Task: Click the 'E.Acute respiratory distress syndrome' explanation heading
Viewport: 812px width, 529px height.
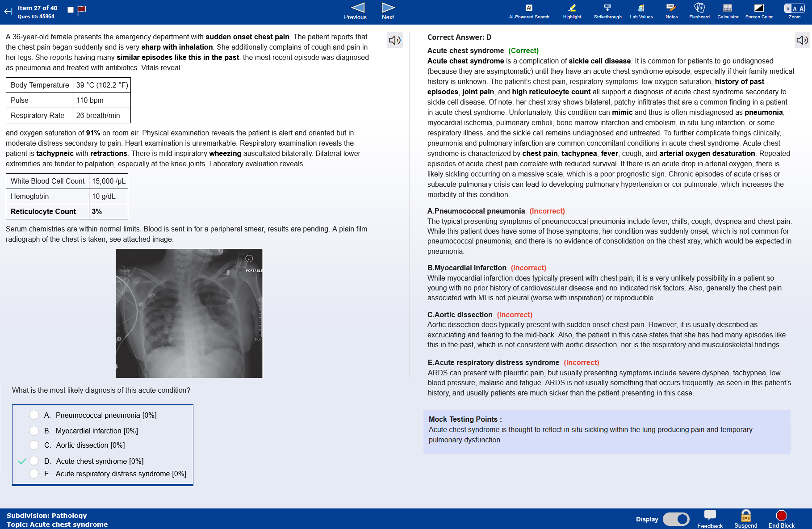Action: pyautogui.click(x=493, y=362)
